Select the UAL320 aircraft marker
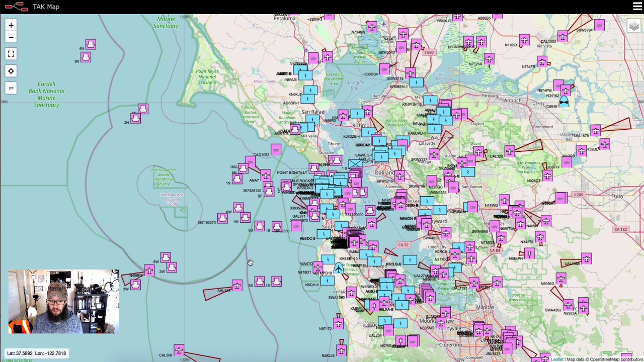This screenshot has height=362, width=644. (510, 152)
